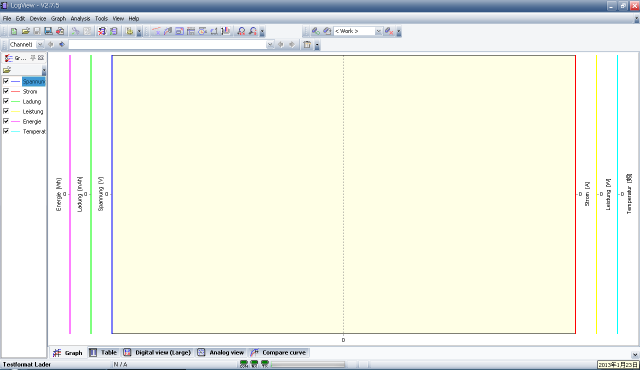This screenshot has width=640, height=370.
Task: Create a new file with the blank page icon
Action: click(x=14, y=31)
